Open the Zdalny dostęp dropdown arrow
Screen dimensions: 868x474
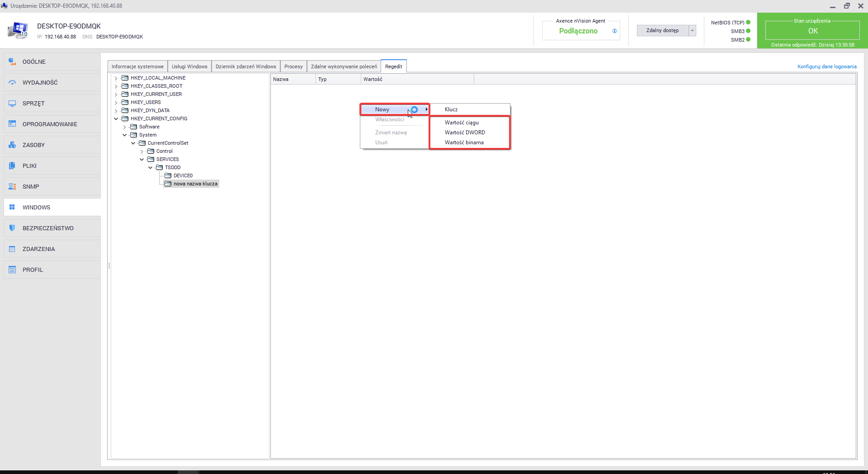click(692, 31)
